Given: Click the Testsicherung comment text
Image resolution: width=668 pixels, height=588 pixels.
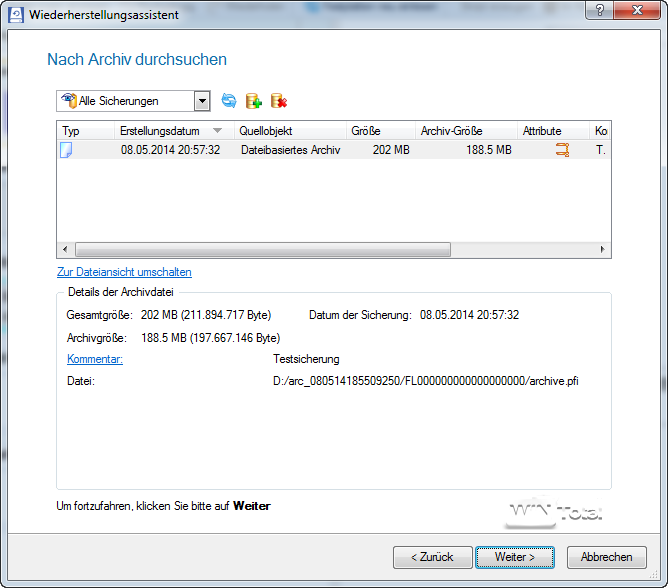Looking at the screenshot, I should coord(306,359).
